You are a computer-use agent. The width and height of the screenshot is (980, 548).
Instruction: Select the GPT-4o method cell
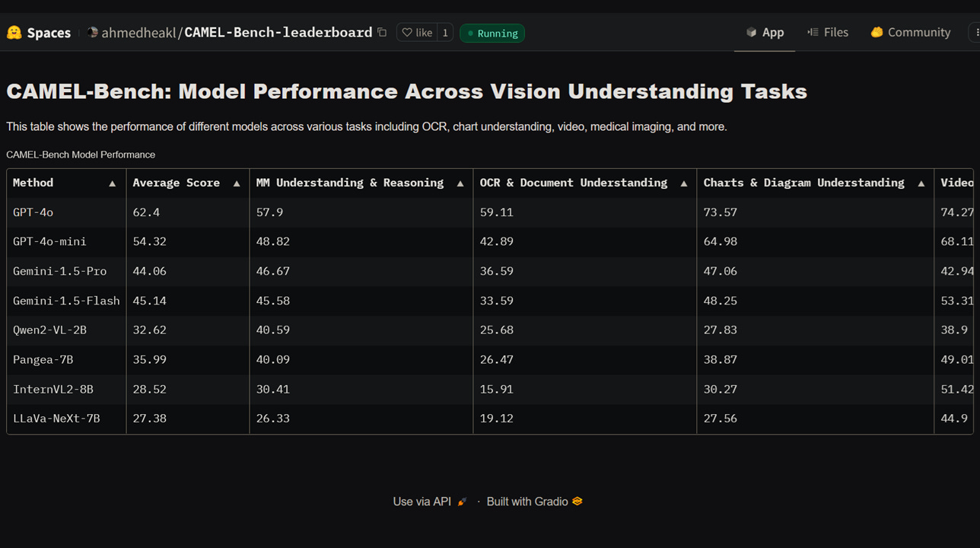(x=66, y=212)
